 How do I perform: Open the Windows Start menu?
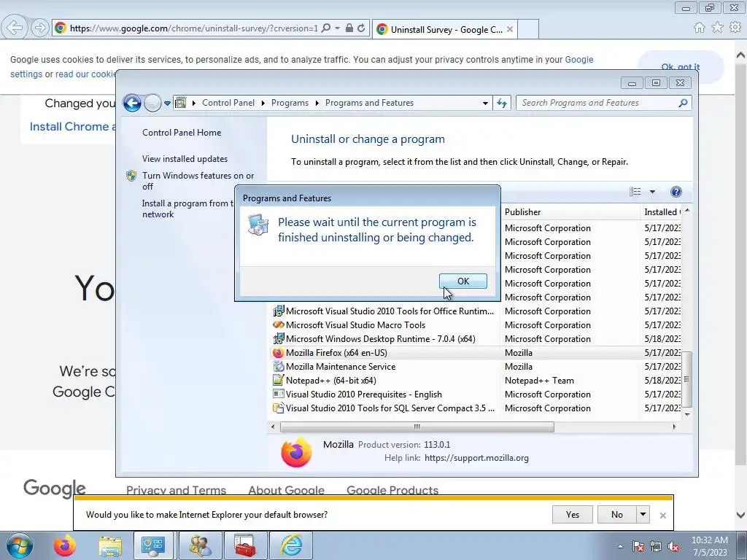(20, 545)
